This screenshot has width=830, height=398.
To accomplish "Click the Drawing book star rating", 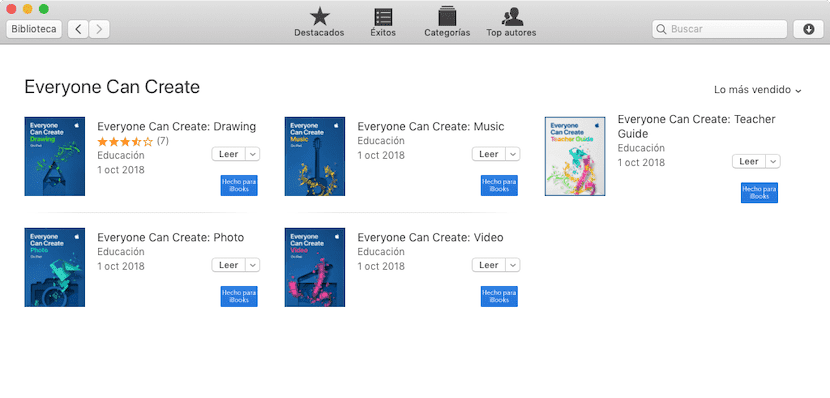I will 125,141.
